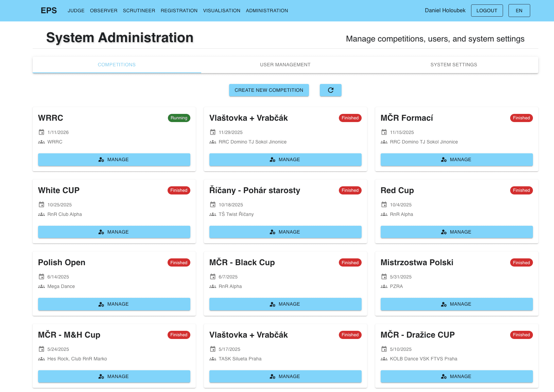Go to the Scrutineer section
The height and width of the screenshot is (392, 554).
(139, 11)
